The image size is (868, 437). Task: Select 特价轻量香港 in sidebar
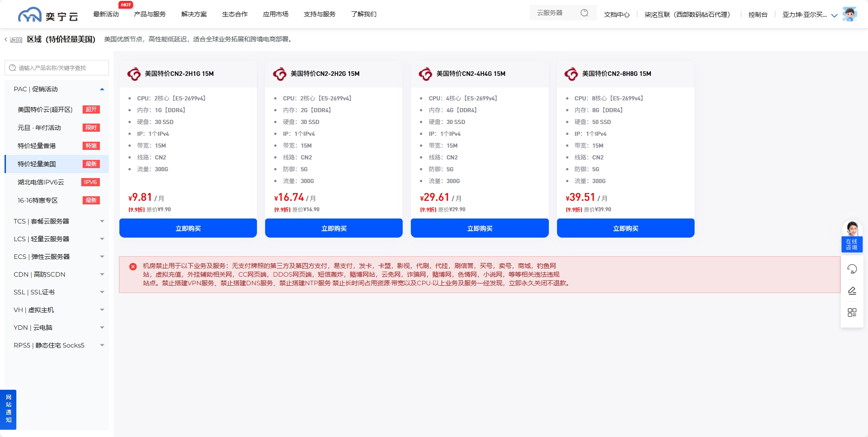point(37,146)
